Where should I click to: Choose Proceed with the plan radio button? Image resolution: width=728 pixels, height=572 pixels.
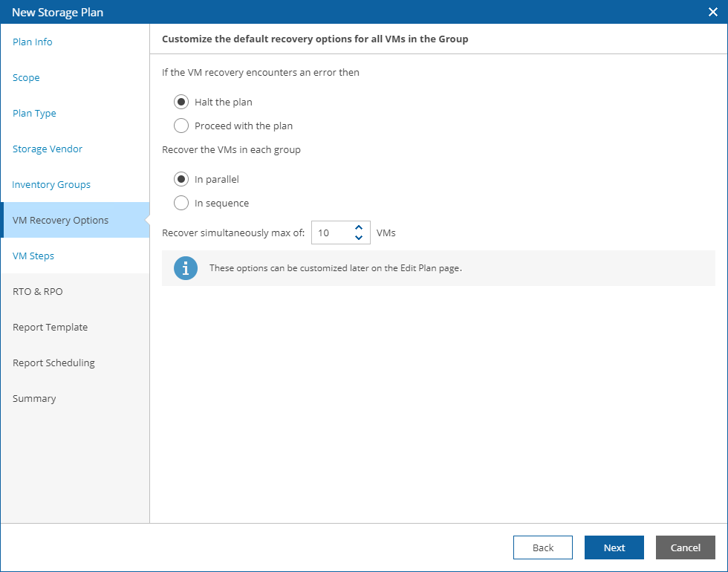coord(181,126)
